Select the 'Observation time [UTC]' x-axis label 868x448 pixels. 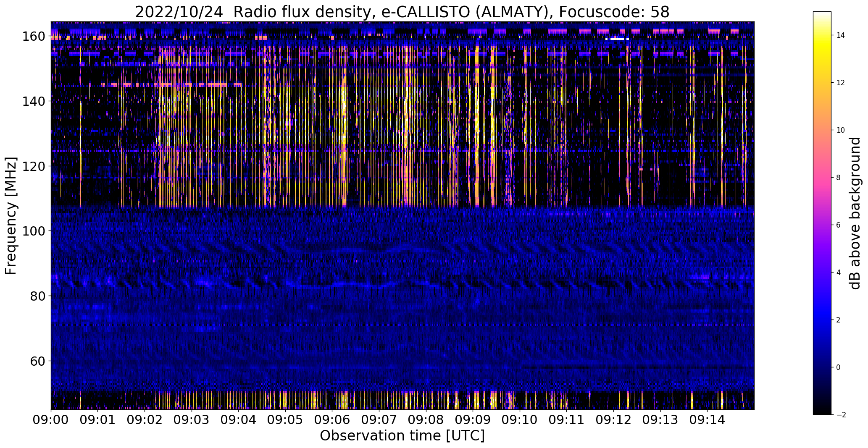(402, 436)
